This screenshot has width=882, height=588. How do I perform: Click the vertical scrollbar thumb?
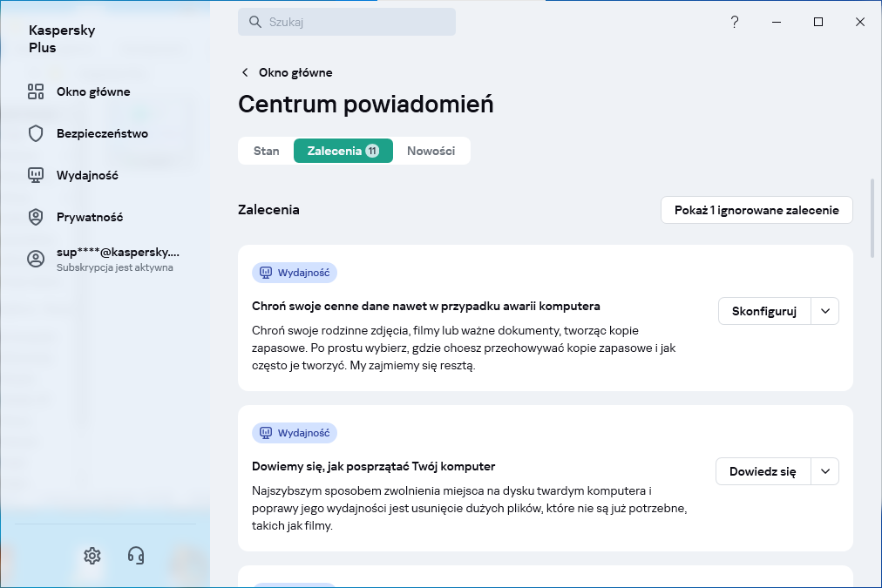point(872,218)
